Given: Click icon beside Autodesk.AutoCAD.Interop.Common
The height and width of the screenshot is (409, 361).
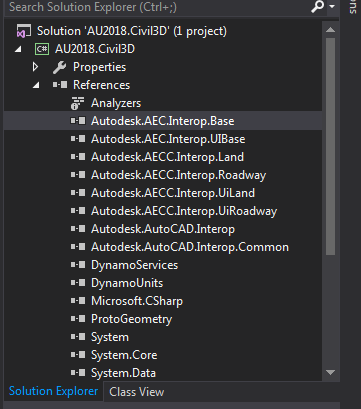Looking at the screenshot, I should coord(78,247).
